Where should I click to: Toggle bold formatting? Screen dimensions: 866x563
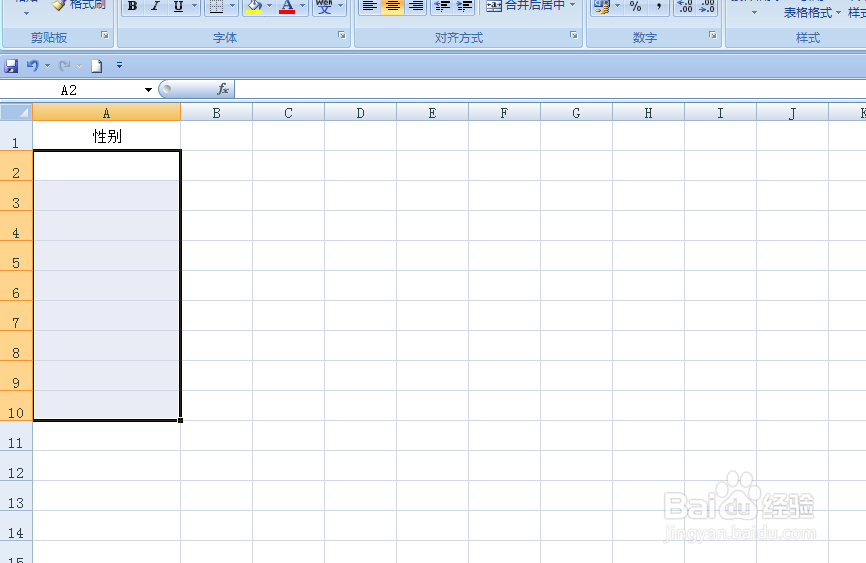point(133,7)
